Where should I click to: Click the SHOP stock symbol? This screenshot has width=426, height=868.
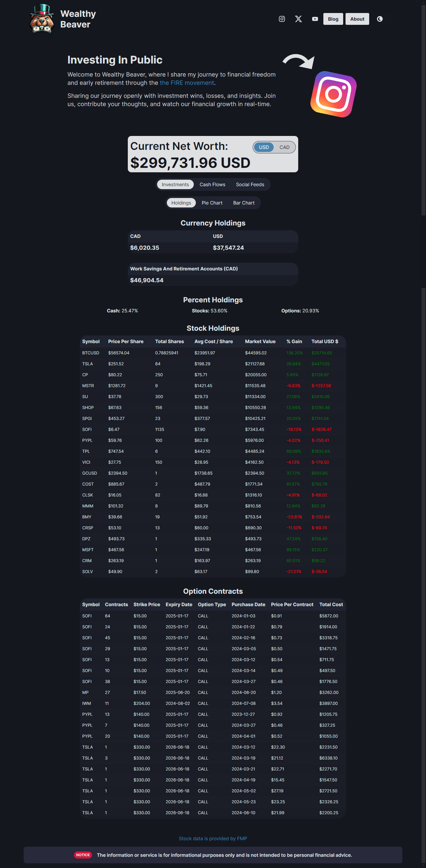(x=88, y=407)
